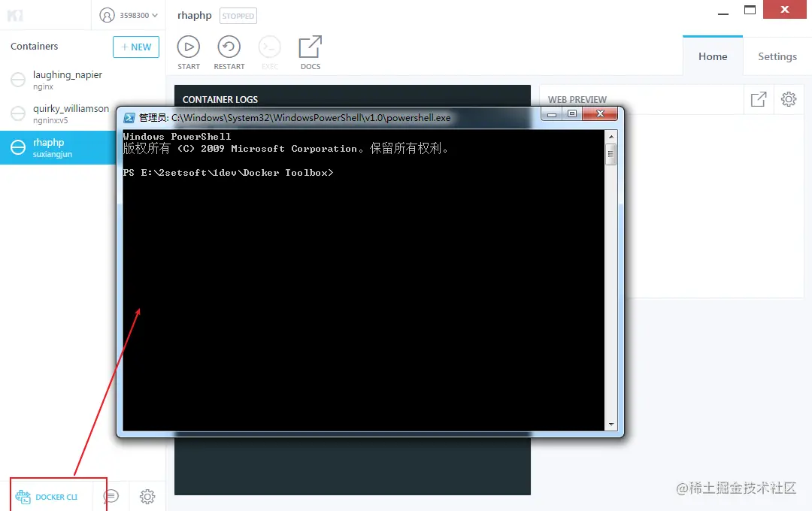This screenshot has height=511, width=812.
Task: Open Kitematic logo in top-left corner
Action: pos(15,15)
